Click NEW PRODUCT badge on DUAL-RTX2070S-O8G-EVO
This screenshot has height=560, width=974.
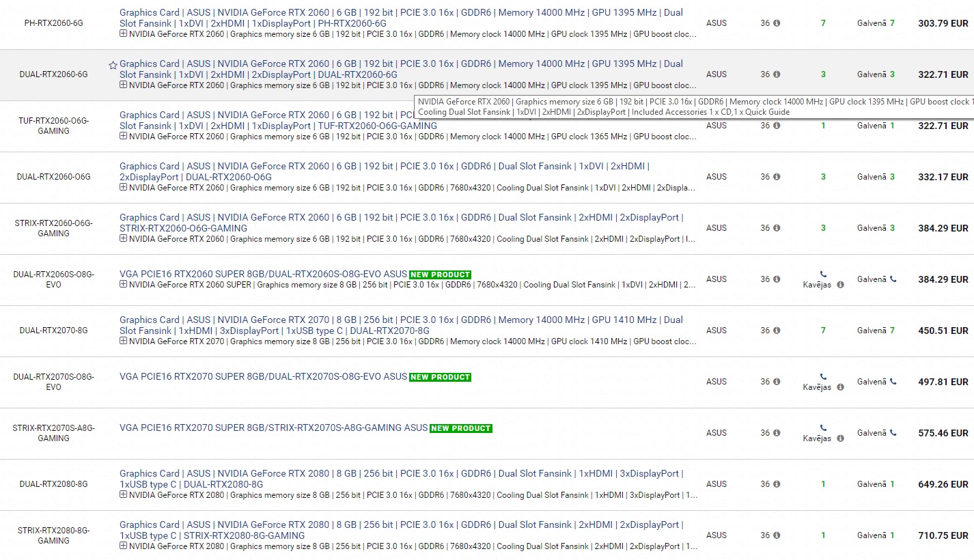[x=440, y=377]
